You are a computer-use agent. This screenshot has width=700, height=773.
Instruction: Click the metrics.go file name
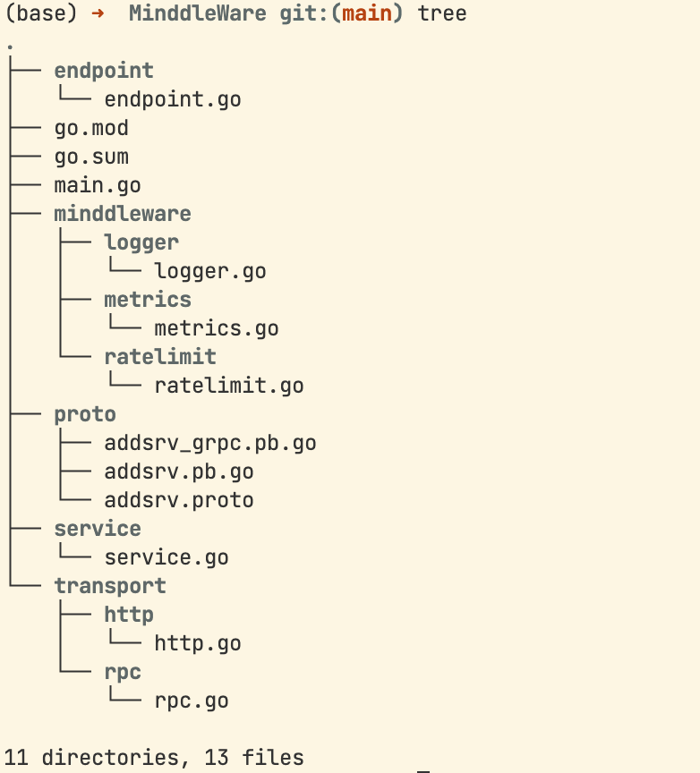[x=217, y=329]
